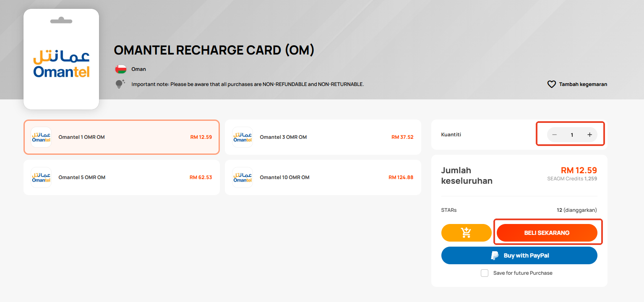Click the STARs label
644x302 pixels.
point(449,210)
